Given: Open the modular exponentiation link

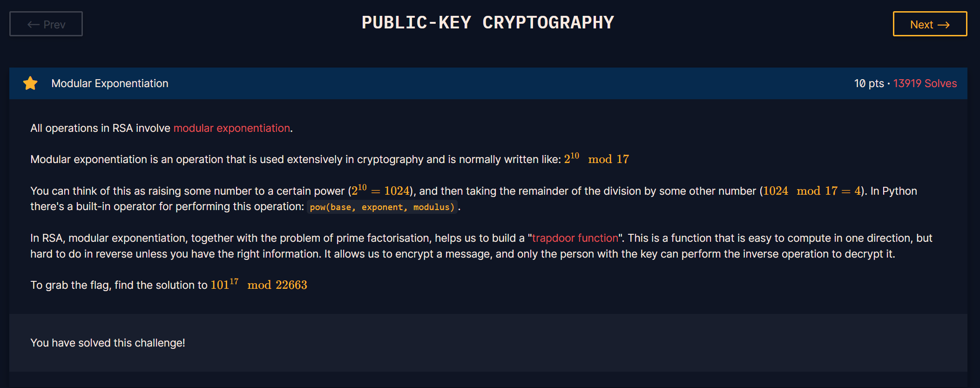Looking at the screenshot, I should point(232,128).
